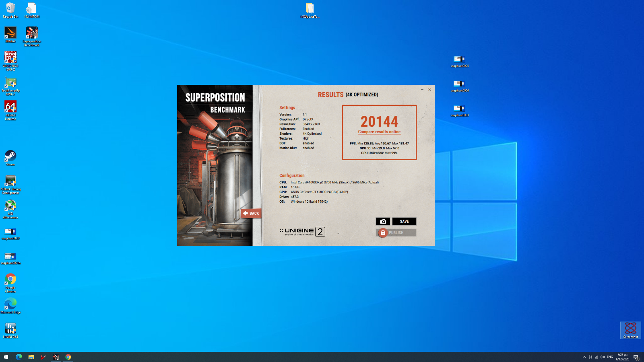
Task: Click the Settings section heading
Action: coord(287,107)
